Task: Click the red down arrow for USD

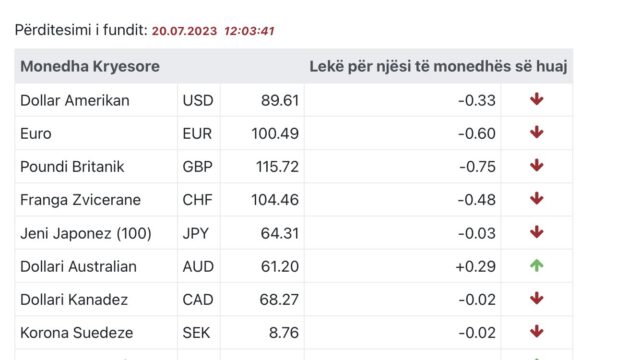Action: (x=536, y=99)
